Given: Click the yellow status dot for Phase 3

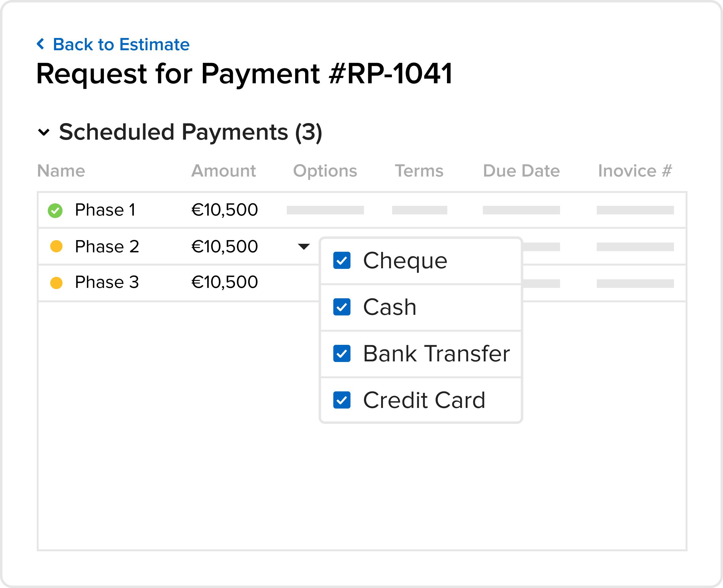Looking at the screenshot, I should [x=56, y=283].
